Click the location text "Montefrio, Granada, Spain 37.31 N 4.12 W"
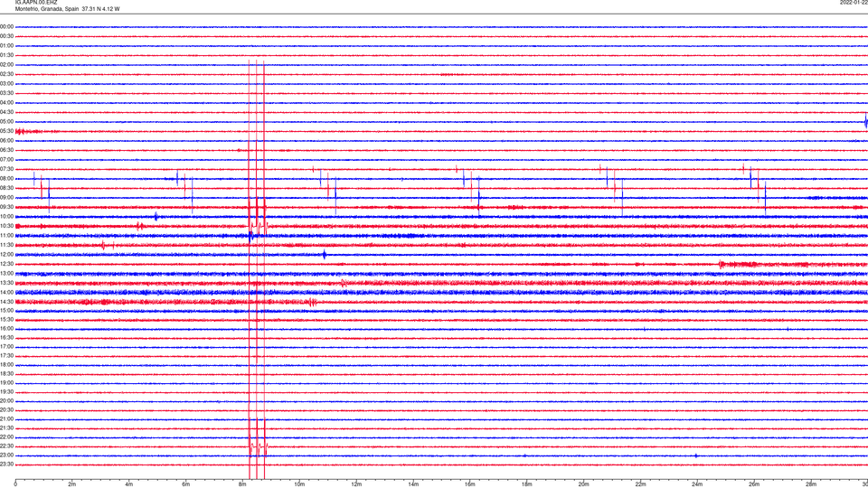 coord(67,9)
